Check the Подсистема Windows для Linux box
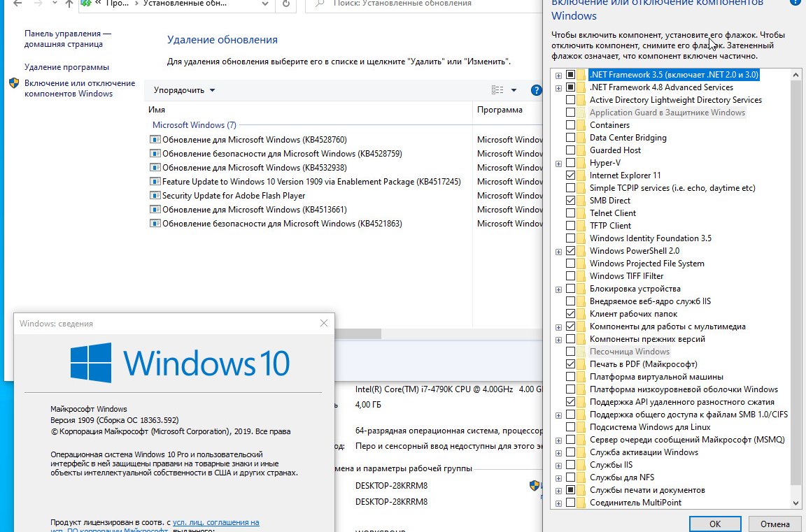 (571, 427)
